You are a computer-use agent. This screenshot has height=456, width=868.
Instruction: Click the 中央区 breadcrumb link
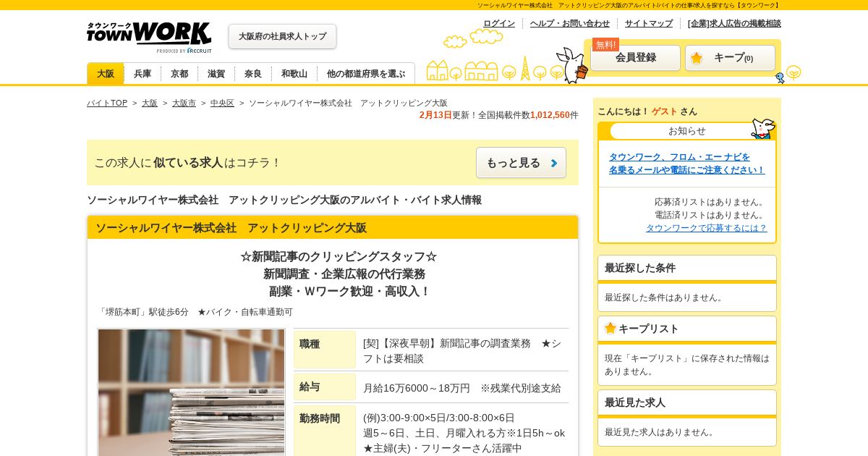click(222, 104)
